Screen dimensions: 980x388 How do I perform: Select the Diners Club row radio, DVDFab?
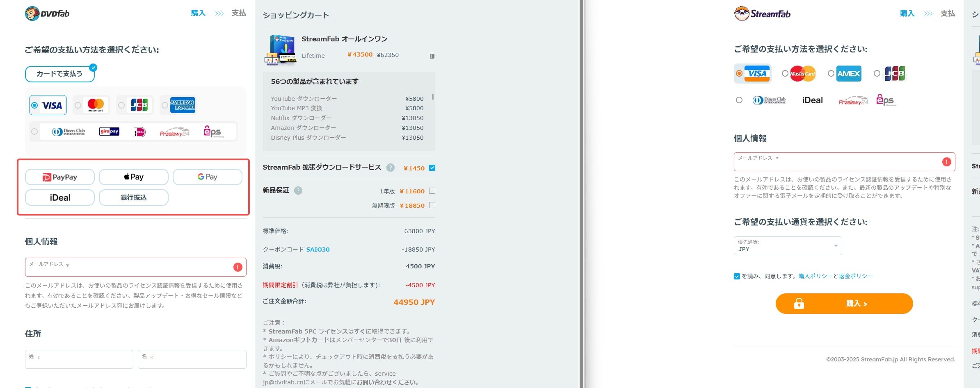coord(34,132)
